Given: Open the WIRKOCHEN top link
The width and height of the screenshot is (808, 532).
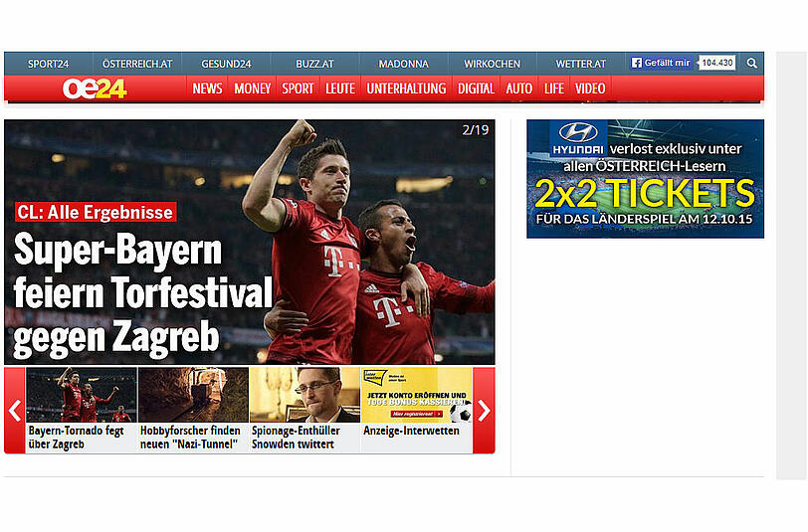Looking at the screenshot, I should coord(493,64).
